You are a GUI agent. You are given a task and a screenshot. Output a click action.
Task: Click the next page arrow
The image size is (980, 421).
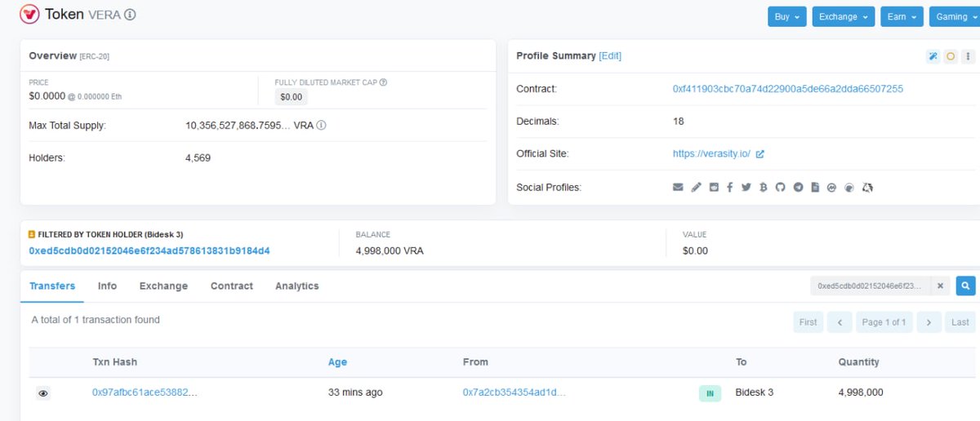point(929,322)
